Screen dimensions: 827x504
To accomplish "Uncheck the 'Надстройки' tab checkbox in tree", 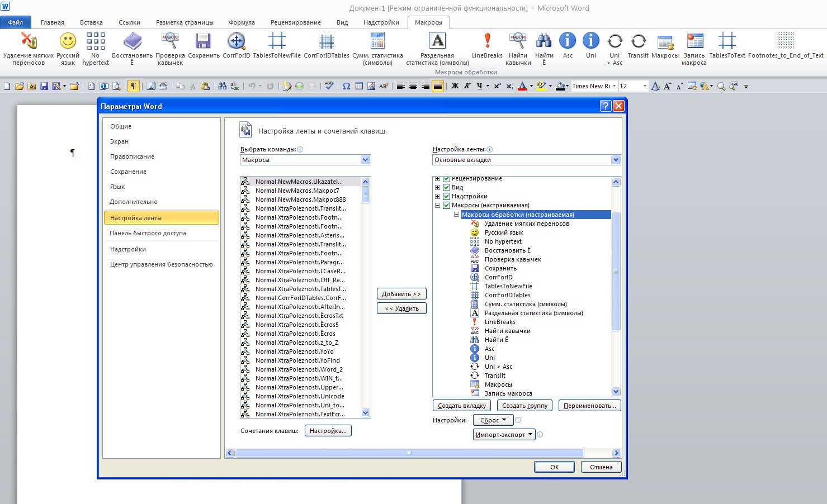I will click(x=446, y=196).
